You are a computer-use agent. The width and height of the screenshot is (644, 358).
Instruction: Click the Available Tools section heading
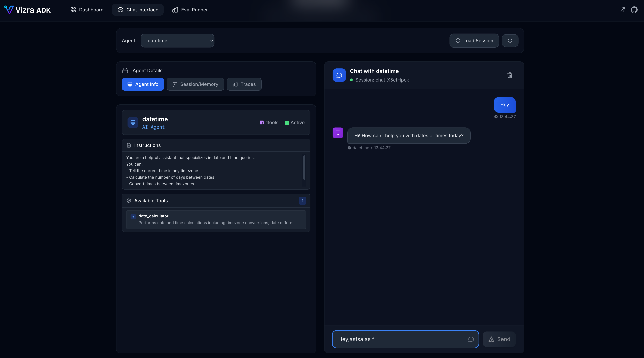[151, 201]
